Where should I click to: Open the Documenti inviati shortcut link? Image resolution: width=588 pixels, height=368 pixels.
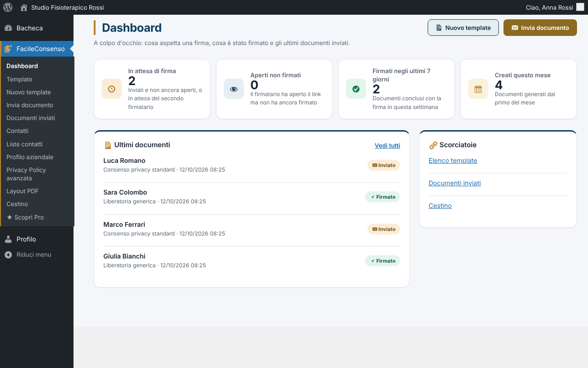click(x=455, y=183)
